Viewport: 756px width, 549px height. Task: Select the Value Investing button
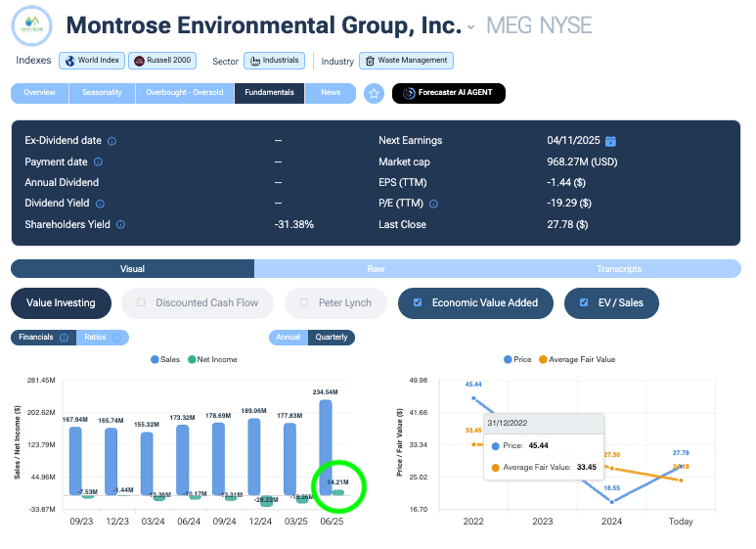(x=61, y=303)
